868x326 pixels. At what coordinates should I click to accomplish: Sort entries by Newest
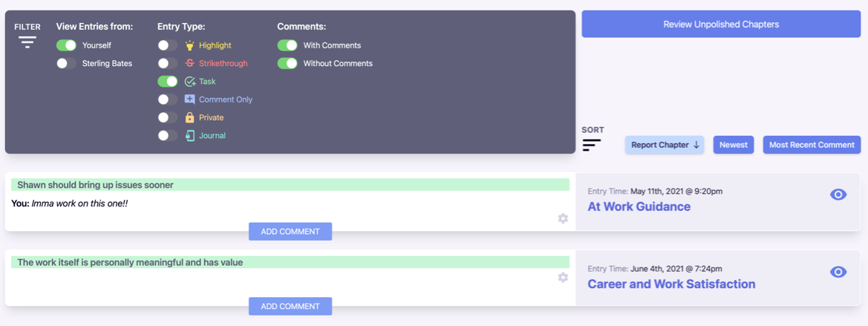click(x=733, y=145)
